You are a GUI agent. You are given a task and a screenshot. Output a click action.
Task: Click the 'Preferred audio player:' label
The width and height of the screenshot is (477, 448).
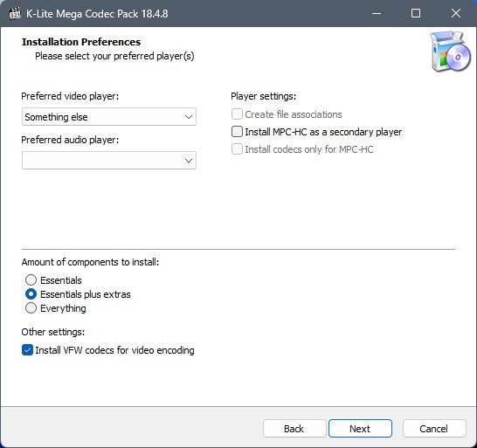click(70, 140)
